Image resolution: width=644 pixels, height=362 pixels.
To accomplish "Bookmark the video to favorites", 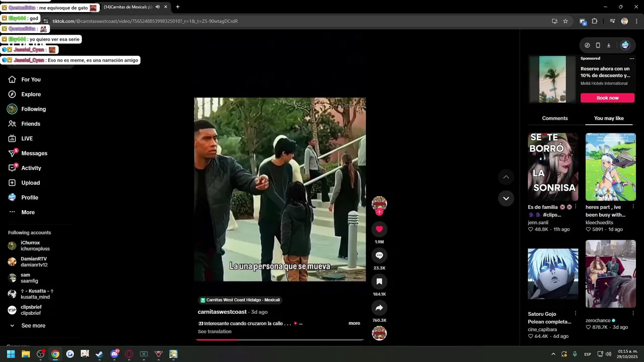I will (x=379, y=282).
